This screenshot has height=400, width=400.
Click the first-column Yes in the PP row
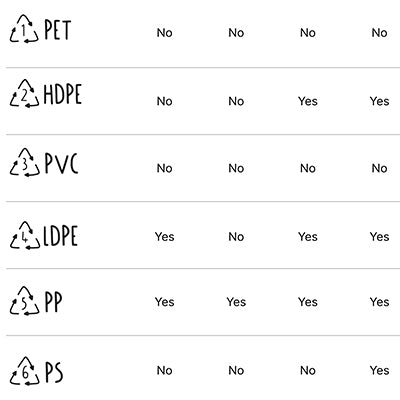(164, 302)
